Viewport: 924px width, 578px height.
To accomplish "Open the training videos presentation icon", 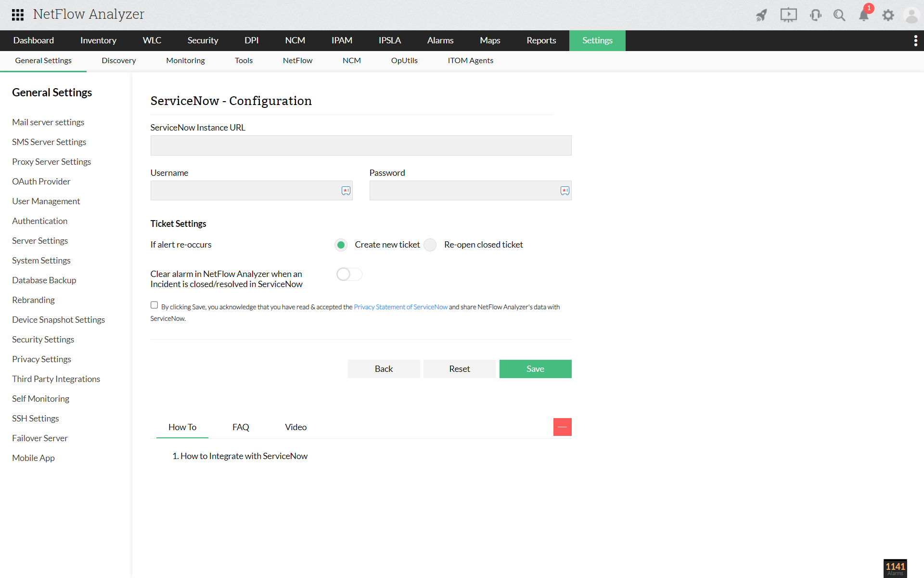I will (789, 15).
